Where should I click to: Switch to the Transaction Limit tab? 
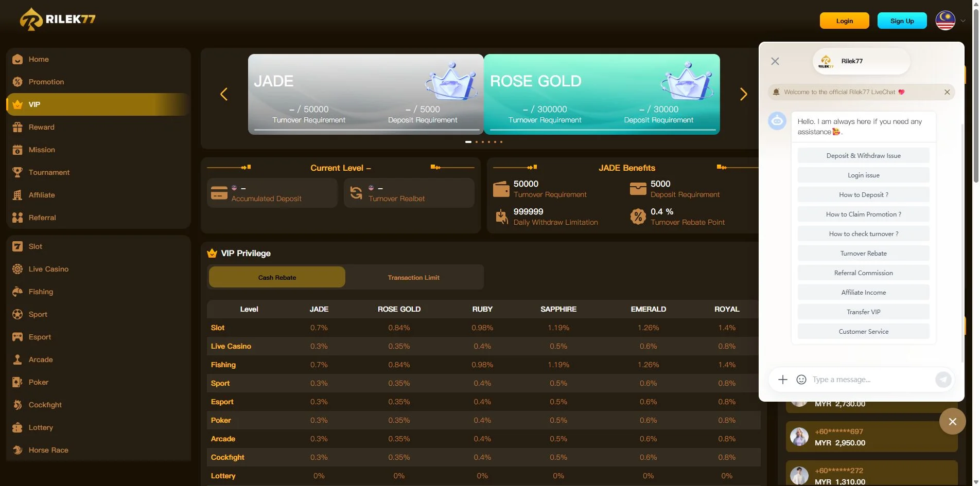414,277
